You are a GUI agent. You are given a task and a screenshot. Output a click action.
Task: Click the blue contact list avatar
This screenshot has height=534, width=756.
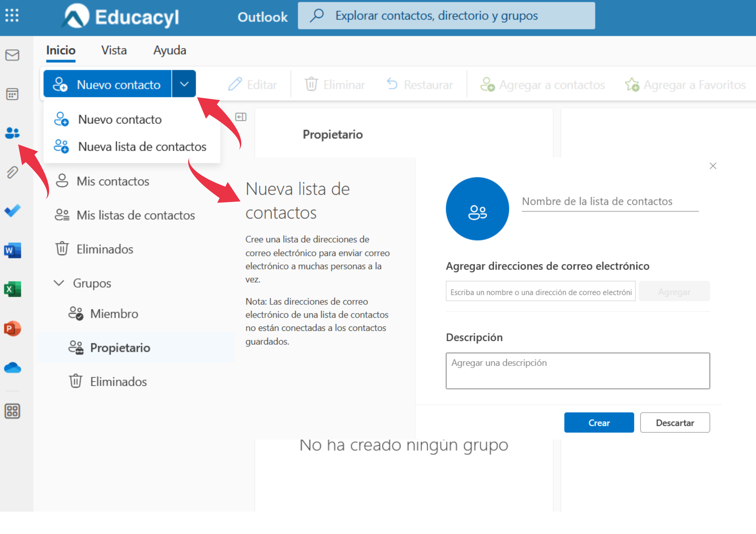(477, 209)
